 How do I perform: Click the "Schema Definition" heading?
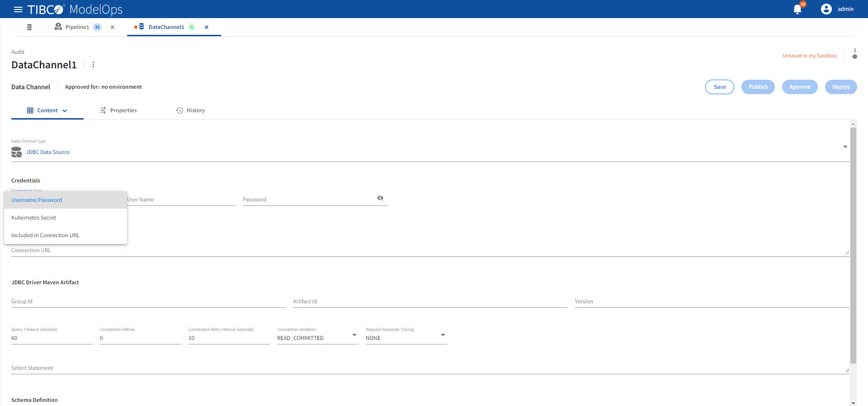point(34,400)
